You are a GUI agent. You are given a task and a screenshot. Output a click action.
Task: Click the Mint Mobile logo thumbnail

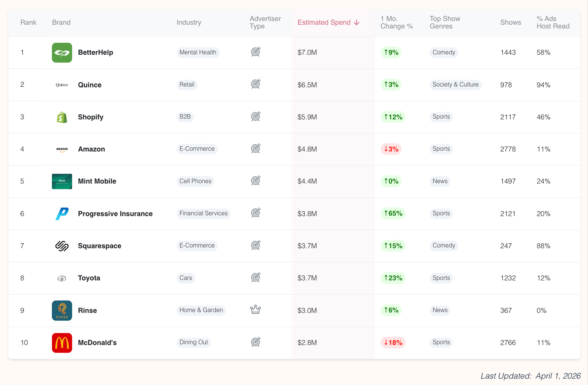pos(62,181)
